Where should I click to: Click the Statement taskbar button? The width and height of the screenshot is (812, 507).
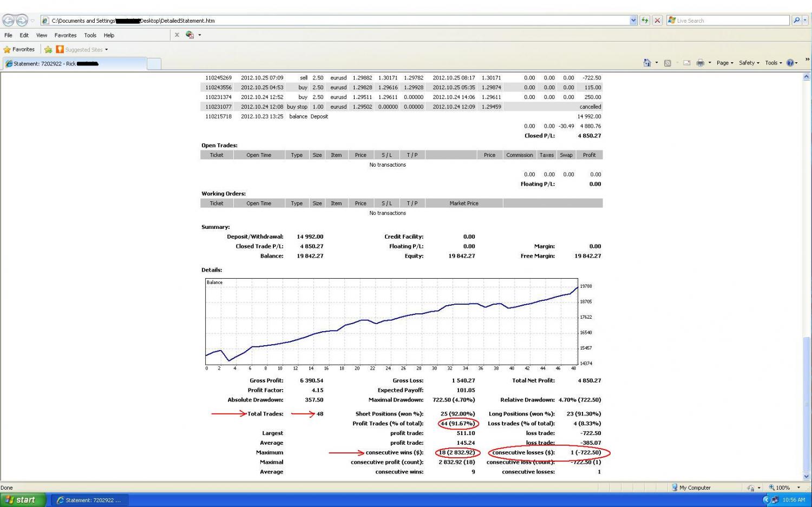[x=90, y=500]
